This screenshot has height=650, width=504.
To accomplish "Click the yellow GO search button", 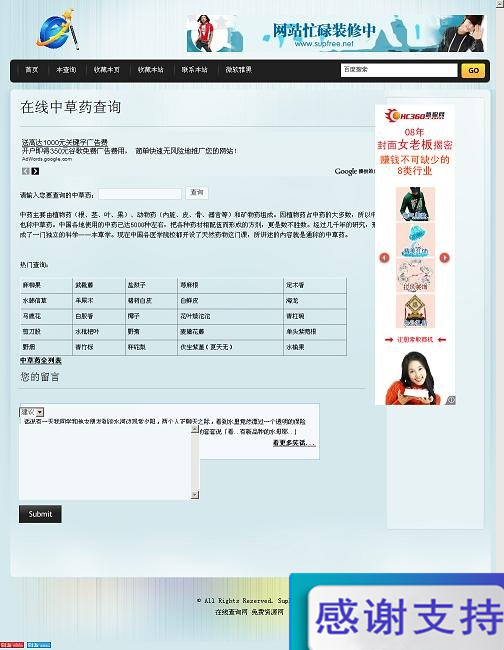I will tap(473, 70).
